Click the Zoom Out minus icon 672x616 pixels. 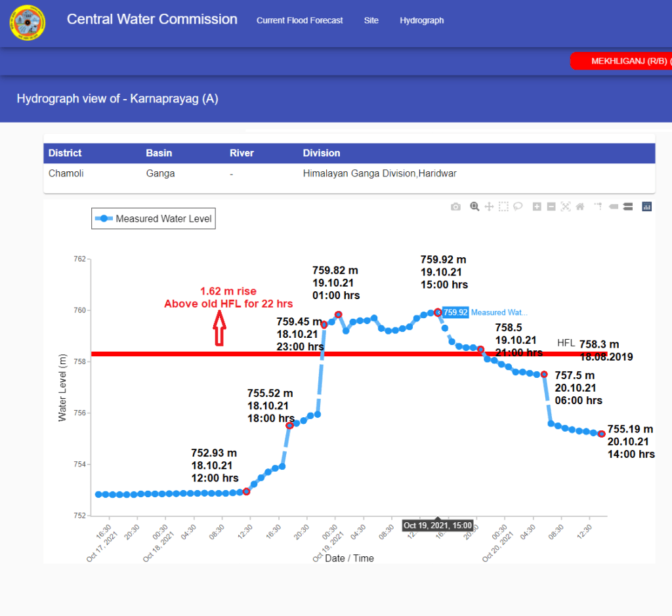click(x=551, y=207)
